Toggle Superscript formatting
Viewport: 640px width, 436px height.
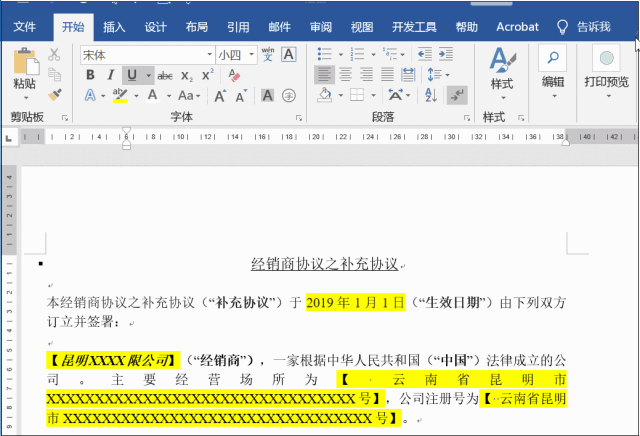207,75
